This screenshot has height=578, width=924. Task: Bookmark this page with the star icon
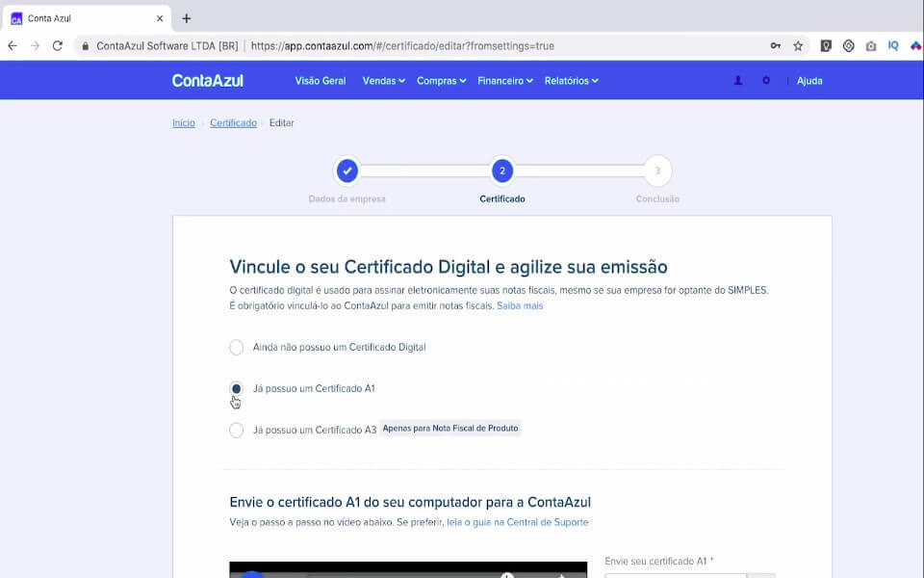[x=798, y=45]
